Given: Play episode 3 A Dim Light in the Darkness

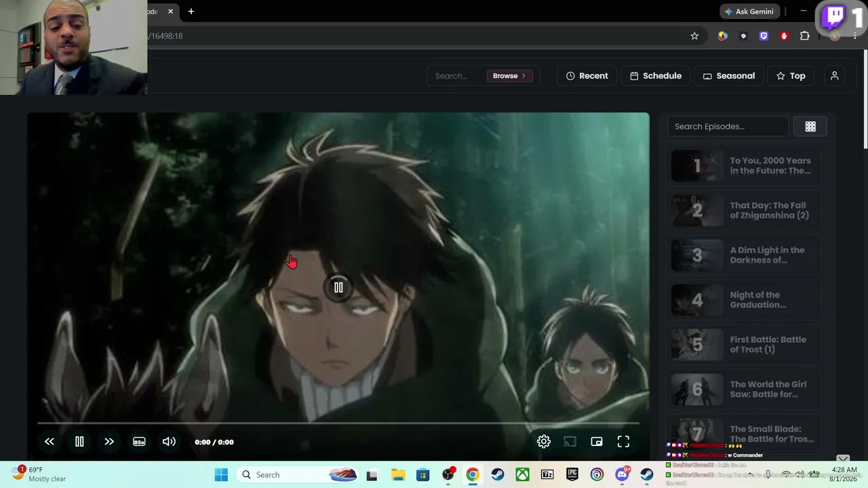Looking at the screenshot, I should click(745, 256).
